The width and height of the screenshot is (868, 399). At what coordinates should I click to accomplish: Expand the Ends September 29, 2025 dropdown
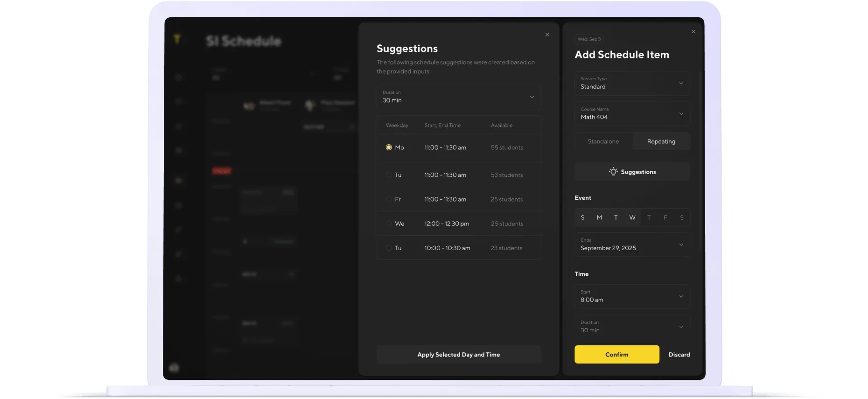tap(632, 245)
